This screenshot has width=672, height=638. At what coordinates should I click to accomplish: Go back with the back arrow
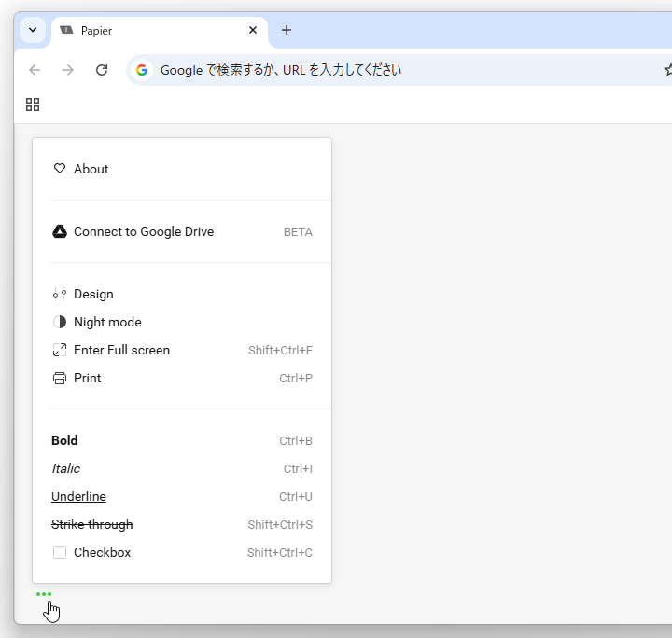35,70
